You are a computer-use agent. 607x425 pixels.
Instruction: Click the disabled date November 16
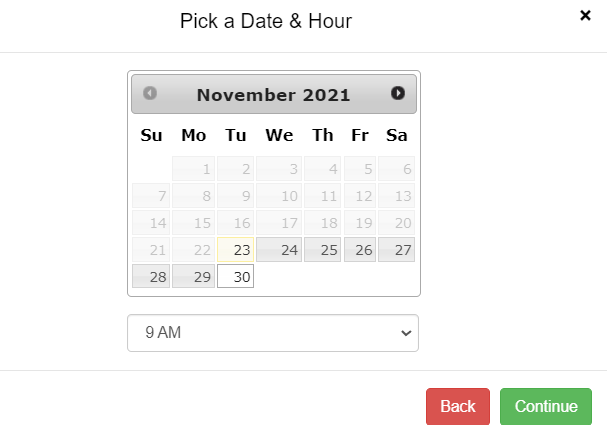click(x=236, y=223)
